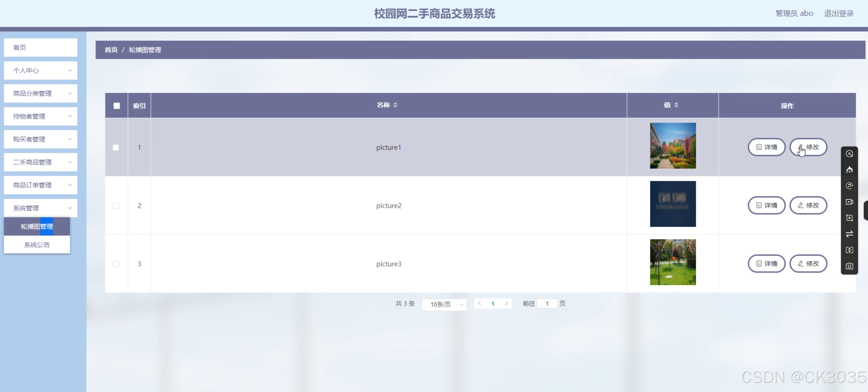The height and width of the screenshot is (392, 868).
Task: Expand the 商品分类管理 sidebar menu
Action: 40,94
